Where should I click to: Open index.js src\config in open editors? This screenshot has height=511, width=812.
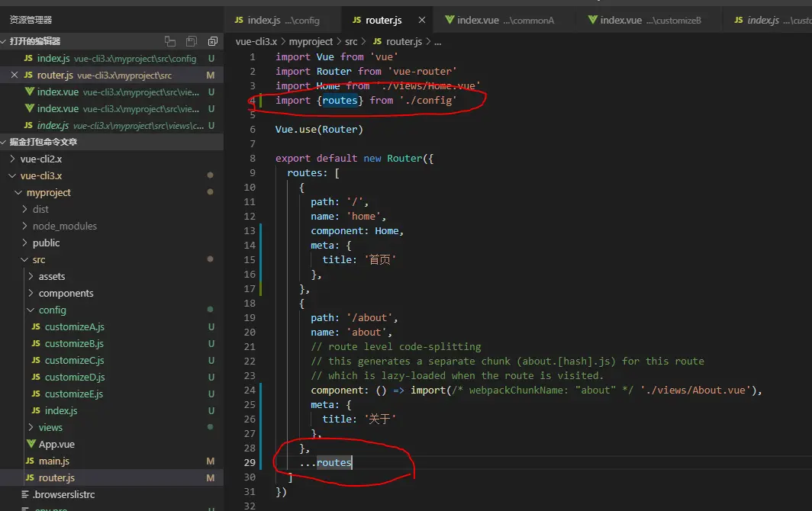112,59
